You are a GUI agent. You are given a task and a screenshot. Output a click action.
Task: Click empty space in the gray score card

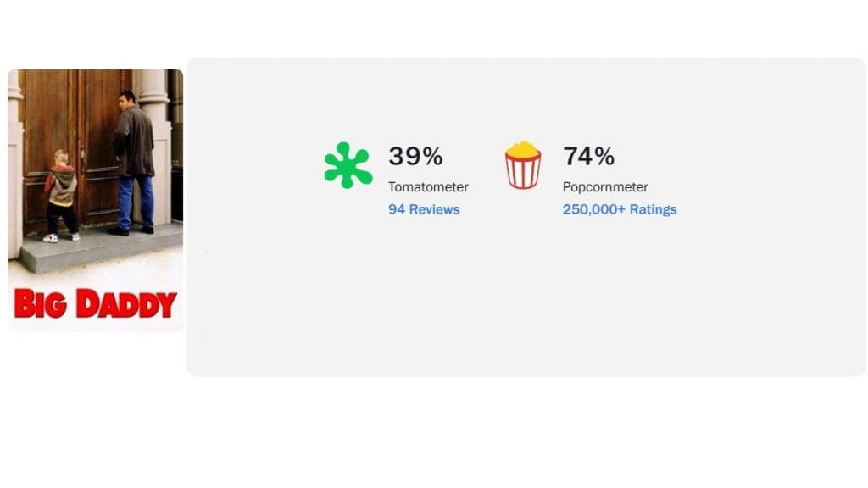526,305
